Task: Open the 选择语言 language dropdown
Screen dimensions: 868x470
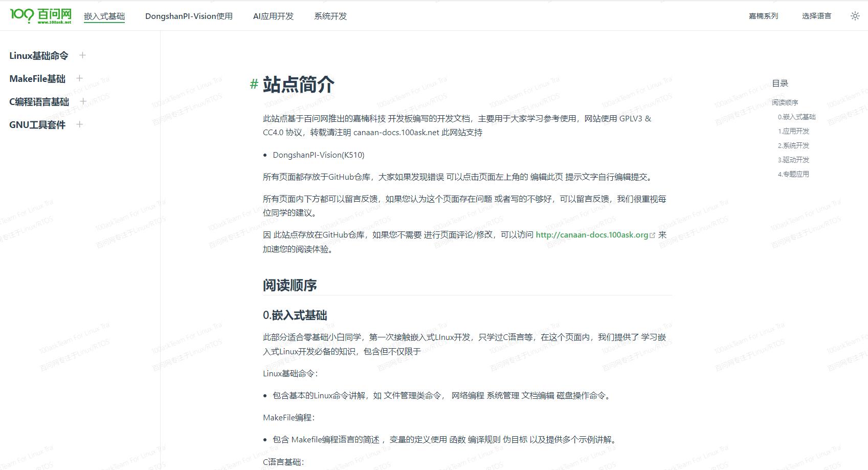Action: click(x=816, y=16)
